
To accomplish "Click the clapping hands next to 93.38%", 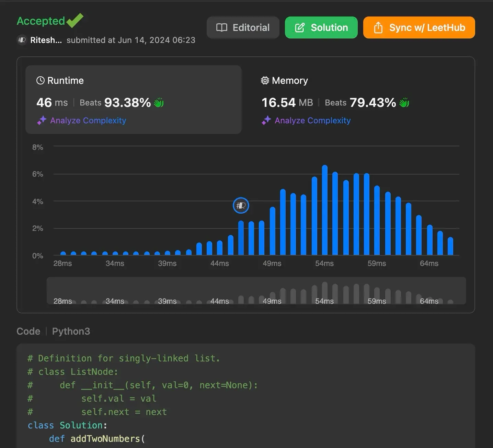I will pos(159,102).
